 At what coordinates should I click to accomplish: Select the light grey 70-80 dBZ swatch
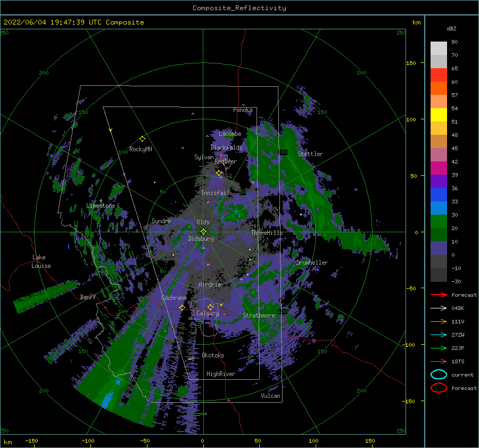439,48
